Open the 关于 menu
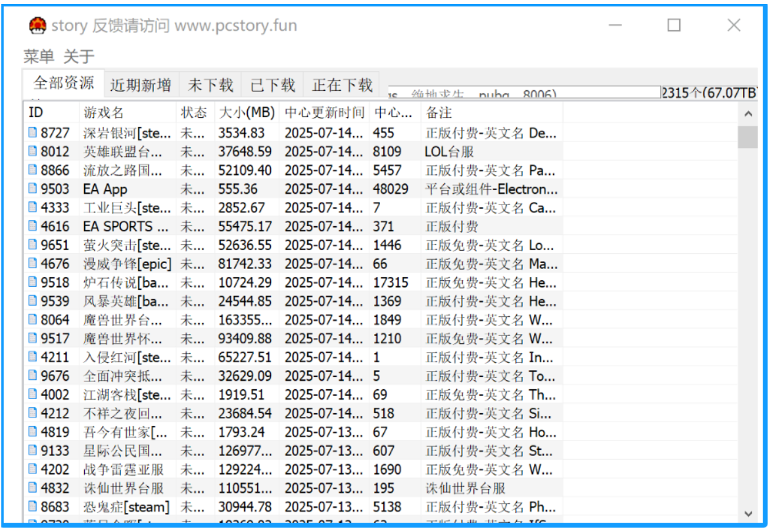 pos(78,56)
